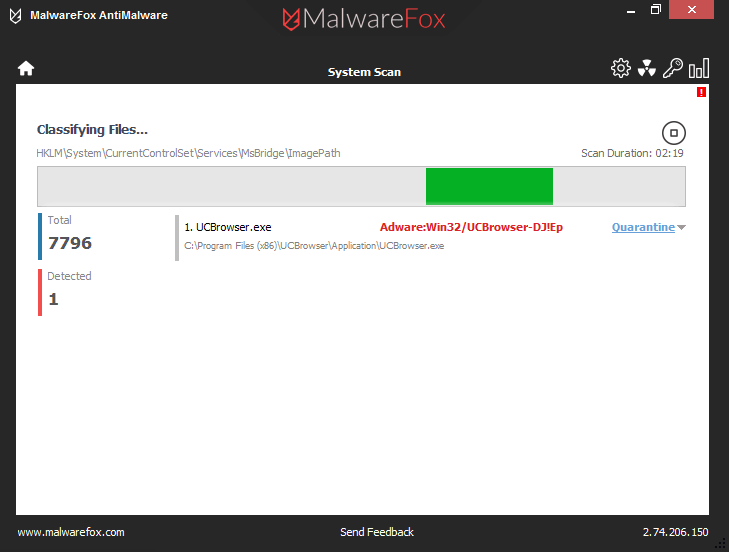Click the version number 2.74.206.150

pos(675,532)
